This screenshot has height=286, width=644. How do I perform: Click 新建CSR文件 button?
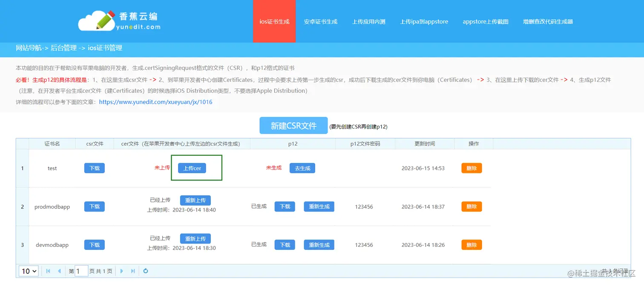click(x=293, y=126)
